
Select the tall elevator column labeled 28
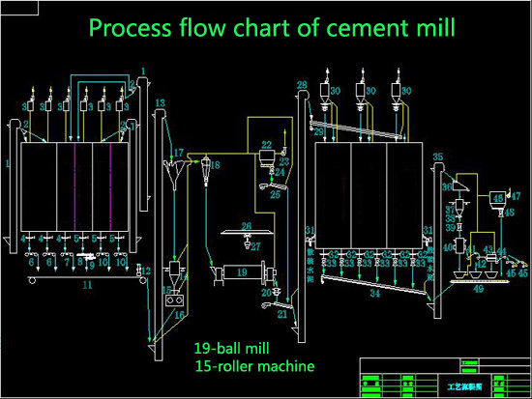(x=302, y=216)
